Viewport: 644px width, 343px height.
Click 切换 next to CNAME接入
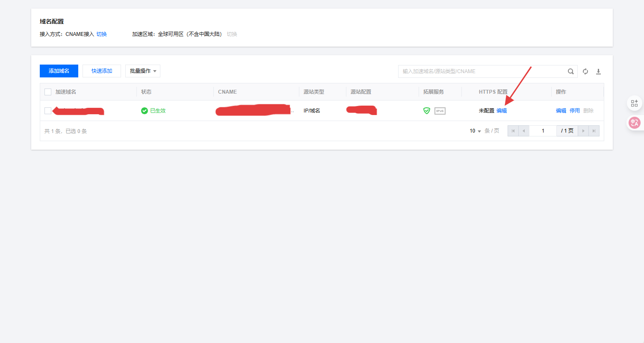(102, 34)
